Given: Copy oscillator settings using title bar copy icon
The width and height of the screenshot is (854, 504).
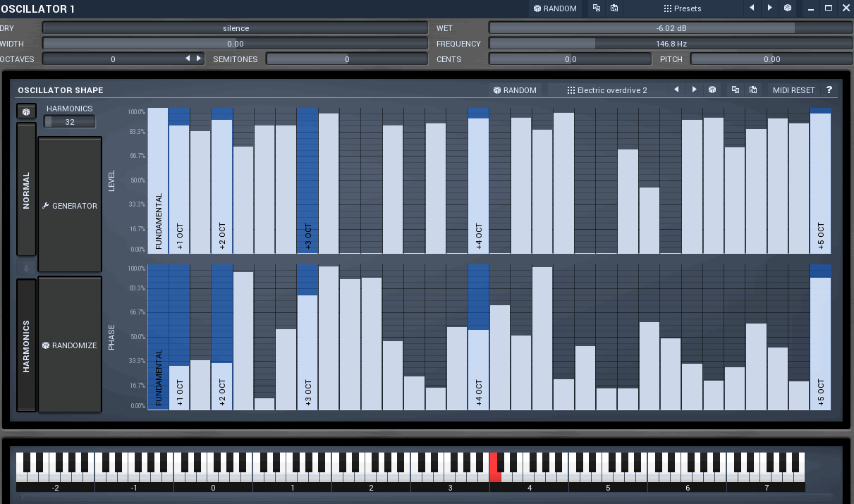Looking at the screenshot, I should (597, 8).
